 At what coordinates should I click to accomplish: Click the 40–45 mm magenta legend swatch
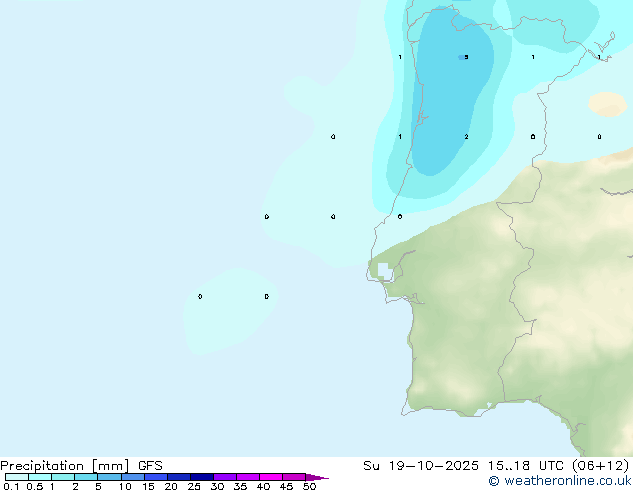tap(271, 477)
